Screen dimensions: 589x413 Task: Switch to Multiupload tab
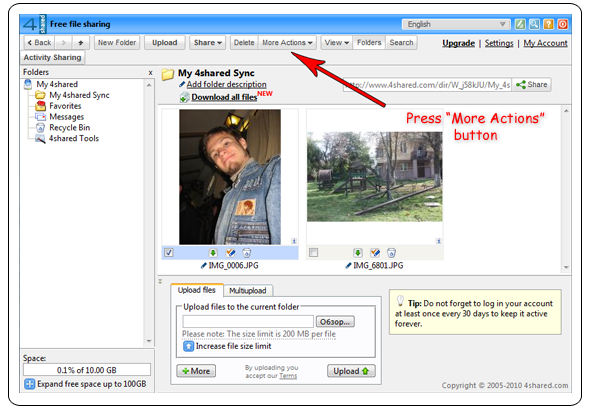point(248,290)
